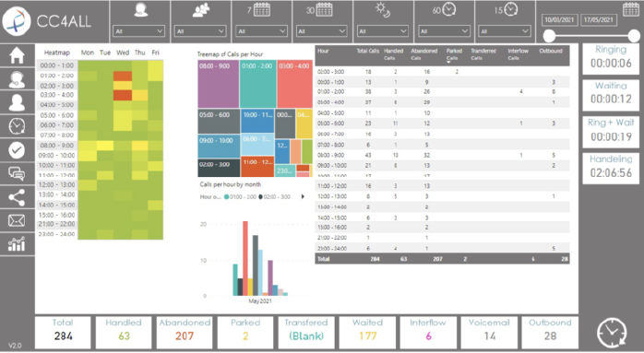
Task: Sort table by Total Calls column header
Action: point(367,51)
